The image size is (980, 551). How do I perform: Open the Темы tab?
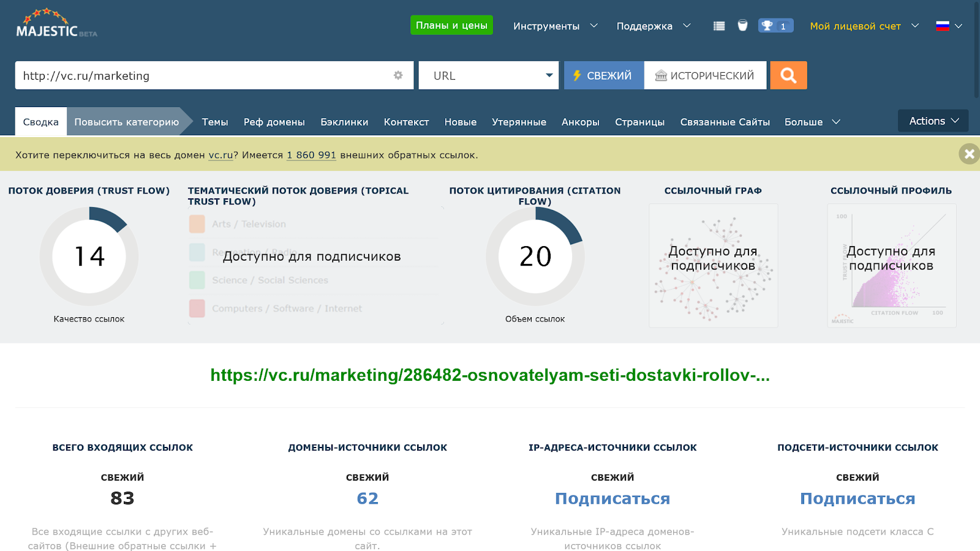tap(215, 122)
